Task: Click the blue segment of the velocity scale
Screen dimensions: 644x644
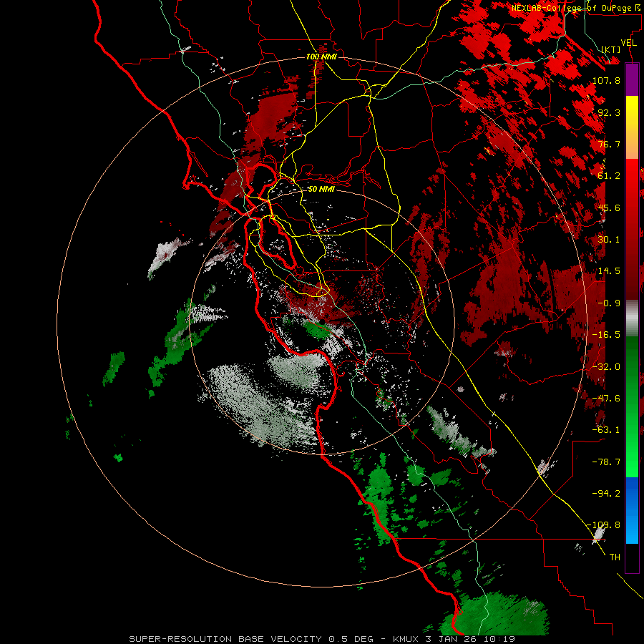Action: (632, 510)
